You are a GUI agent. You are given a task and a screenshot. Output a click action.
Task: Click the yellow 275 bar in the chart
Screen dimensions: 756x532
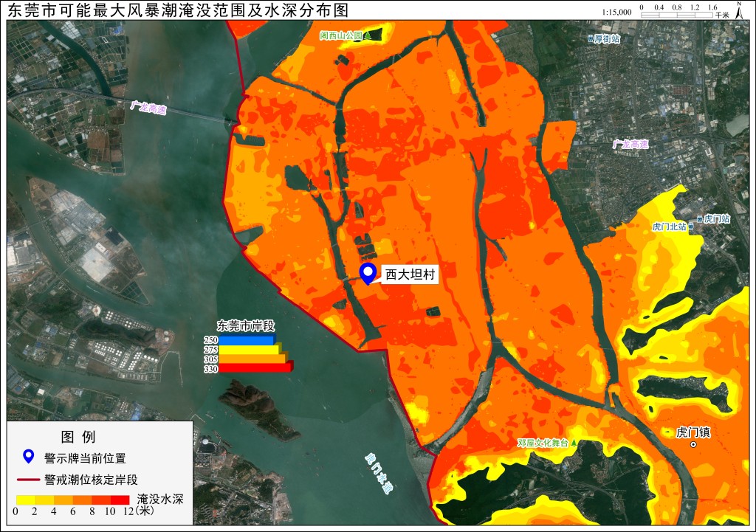[x=250, y=350]
